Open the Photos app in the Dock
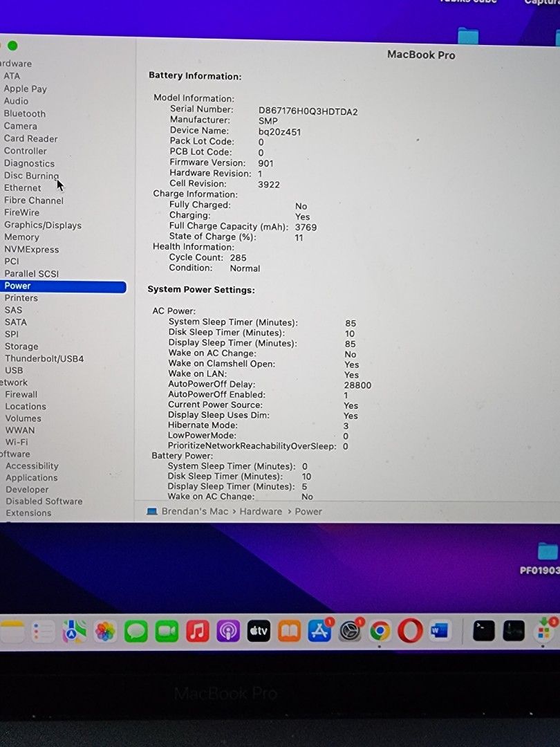Screen dimensions: 560x747 point(105,631)
